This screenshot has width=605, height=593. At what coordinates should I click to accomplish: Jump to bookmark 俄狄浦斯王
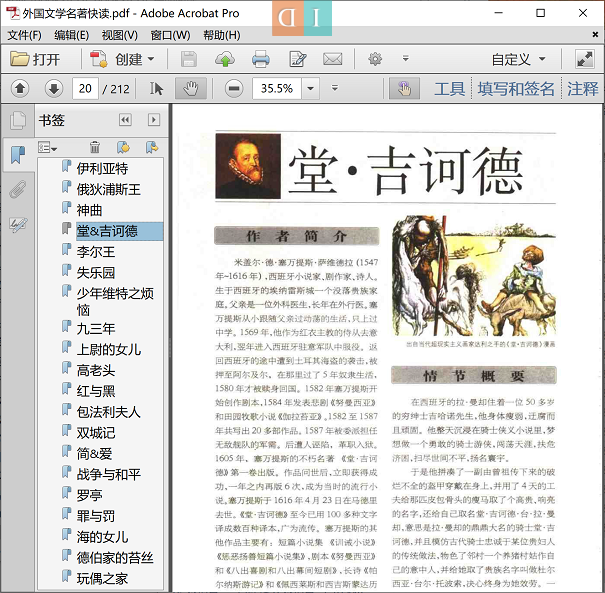[x=108, y=189]
